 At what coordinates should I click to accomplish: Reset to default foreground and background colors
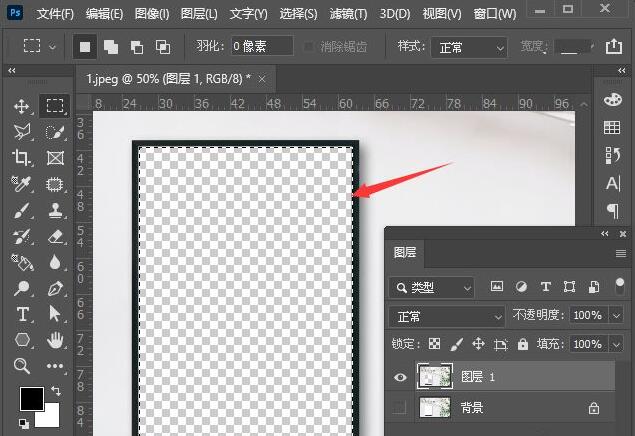point(24,424)
